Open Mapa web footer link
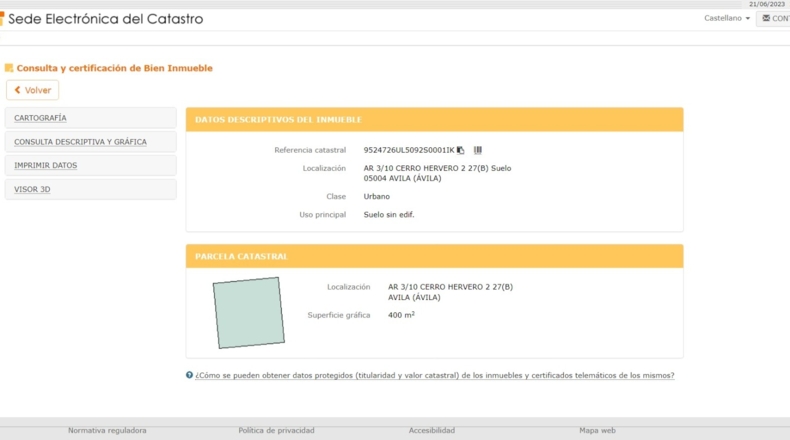The image size is (790, 440). 598,430
